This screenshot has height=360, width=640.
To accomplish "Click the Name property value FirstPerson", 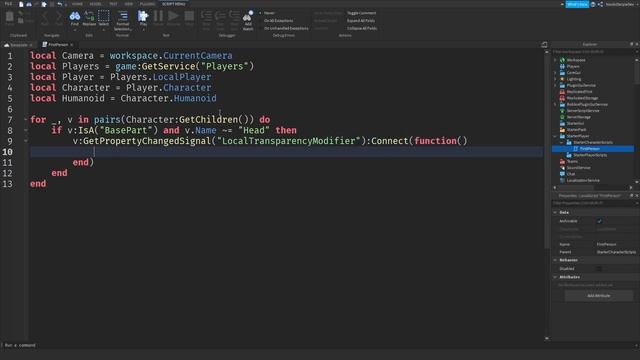I will click(606, 244).
